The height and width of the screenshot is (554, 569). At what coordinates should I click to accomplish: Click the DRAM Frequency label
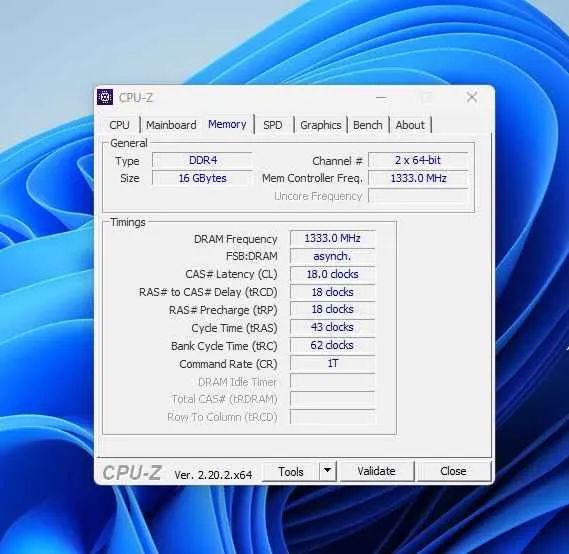coord(236,239)
